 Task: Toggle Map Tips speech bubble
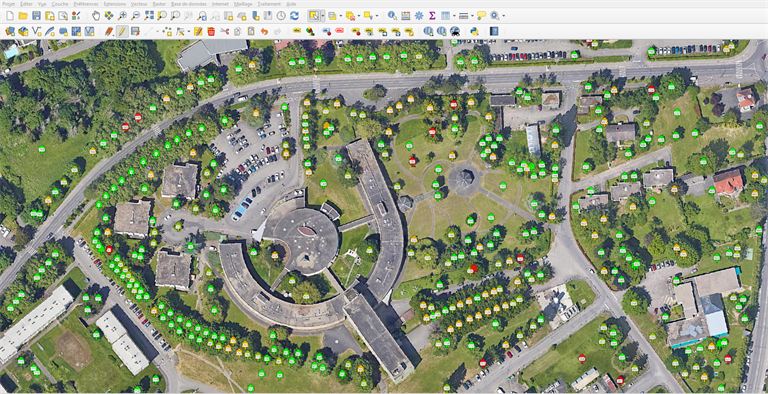(481, 16)
